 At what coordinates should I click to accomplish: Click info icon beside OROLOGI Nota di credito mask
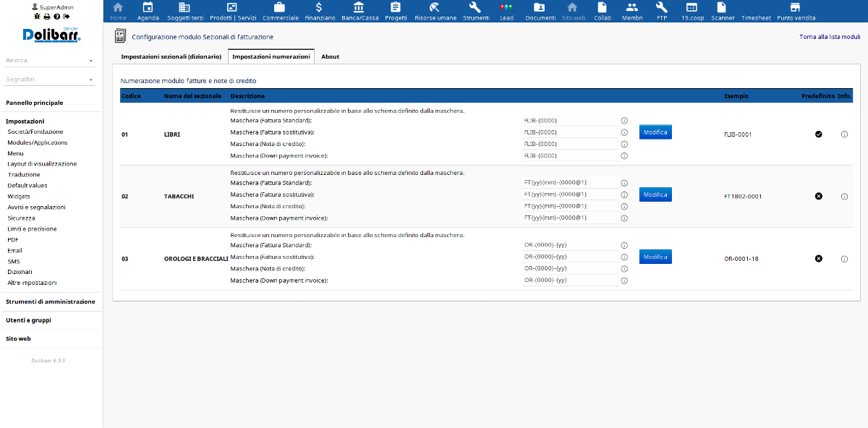click(x=624, y=269)
